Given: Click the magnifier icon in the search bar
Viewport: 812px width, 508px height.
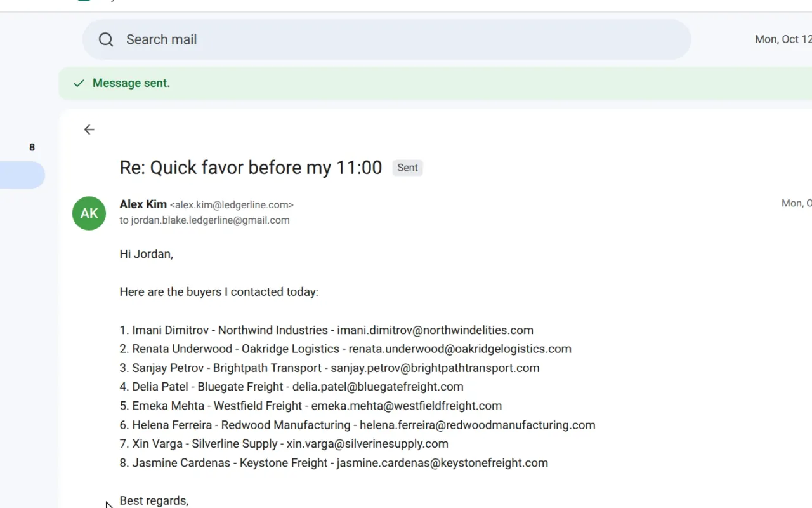Looking at the screenshot, I should (x=106, y=39).
